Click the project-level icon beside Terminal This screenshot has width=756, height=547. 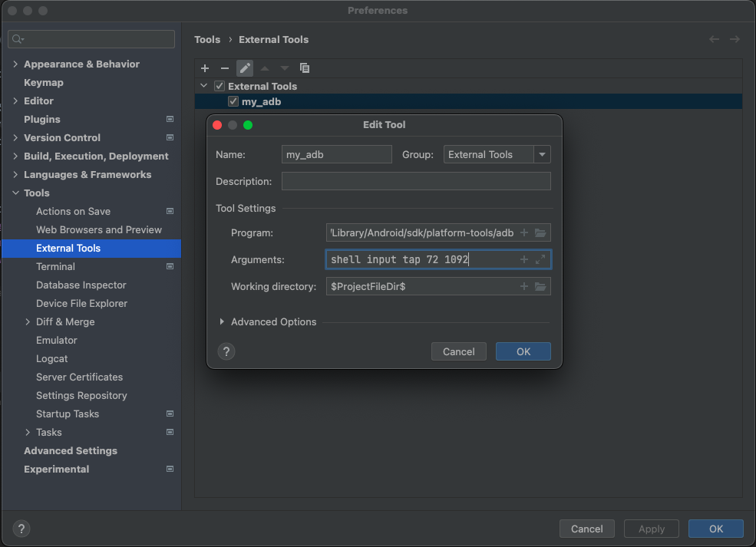(170, 266)
